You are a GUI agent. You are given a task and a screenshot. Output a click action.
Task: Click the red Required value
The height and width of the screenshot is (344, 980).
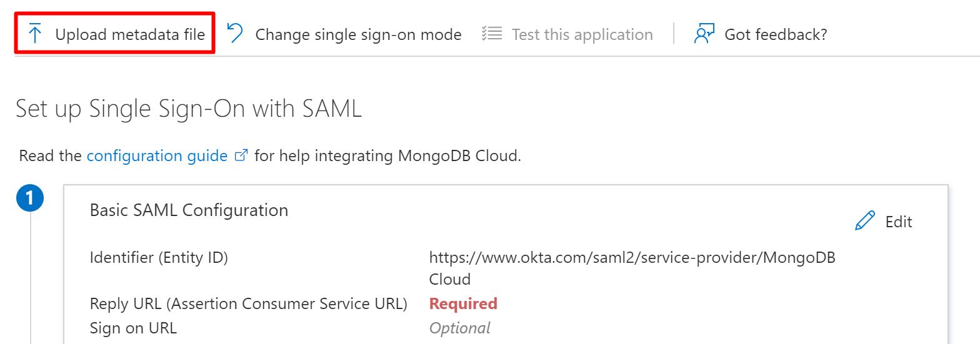click(463, 304)
